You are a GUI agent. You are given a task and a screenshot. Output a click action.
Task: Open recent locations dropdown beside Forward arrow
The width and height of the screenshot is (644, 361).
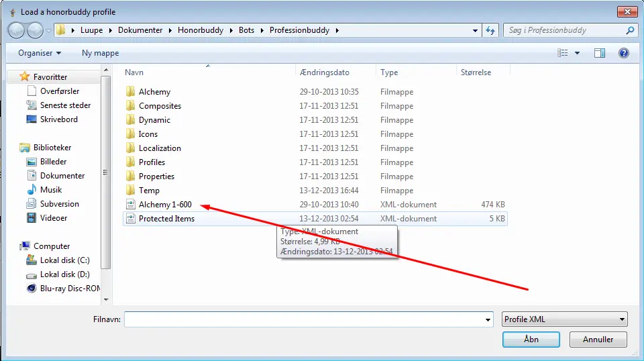[48, 30]
